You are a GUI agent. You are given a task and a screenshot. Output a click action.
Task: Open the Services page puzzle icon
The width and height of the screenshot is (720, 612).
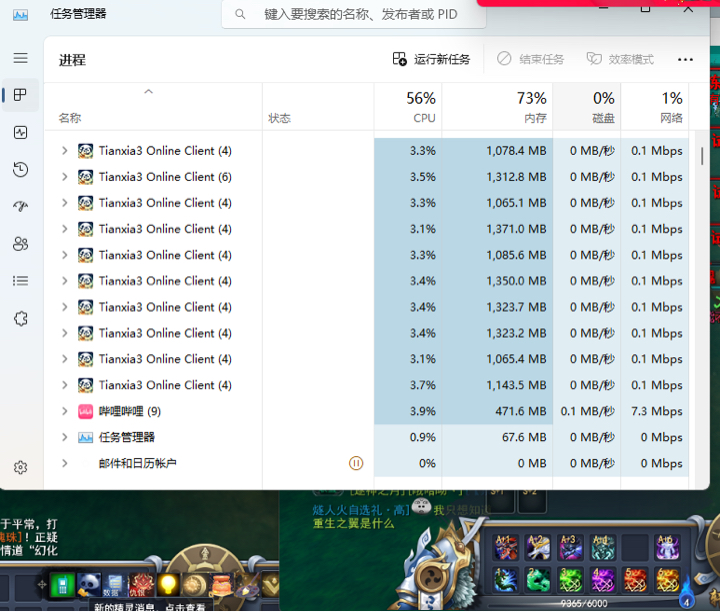[20, 318]
